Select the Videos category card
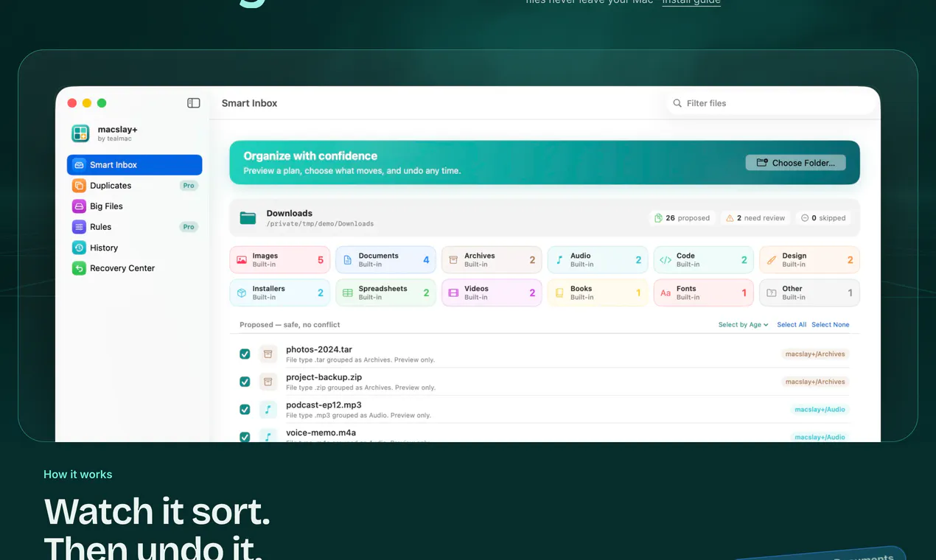The height and width of the screenshot is (560, 936). (492, 293)
